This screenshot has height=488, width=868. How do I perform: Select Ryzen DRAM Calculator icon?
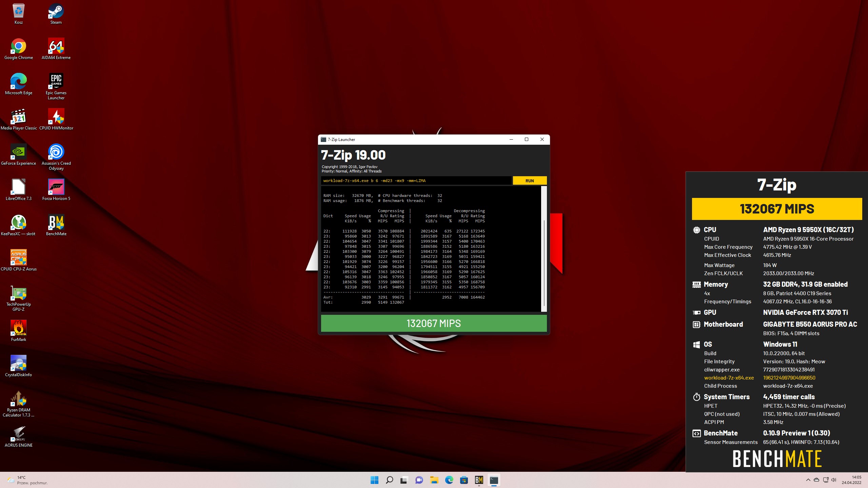click(x=19, y=404)
